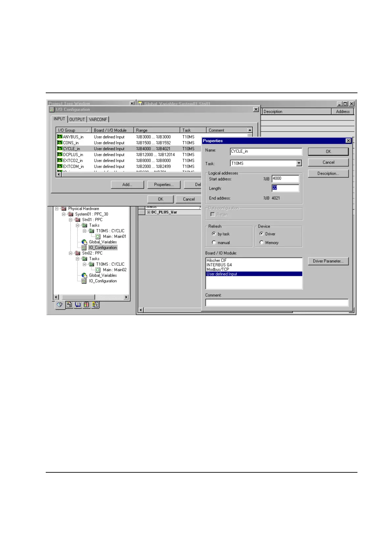This screenshot has width=392, height=554.
Task: Expand the DC_PLUS_Var group
Action: (149, 212)
